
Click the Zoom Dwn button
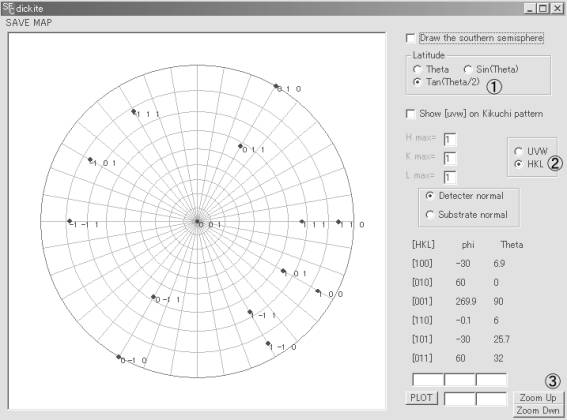click(x=538, y=411)
